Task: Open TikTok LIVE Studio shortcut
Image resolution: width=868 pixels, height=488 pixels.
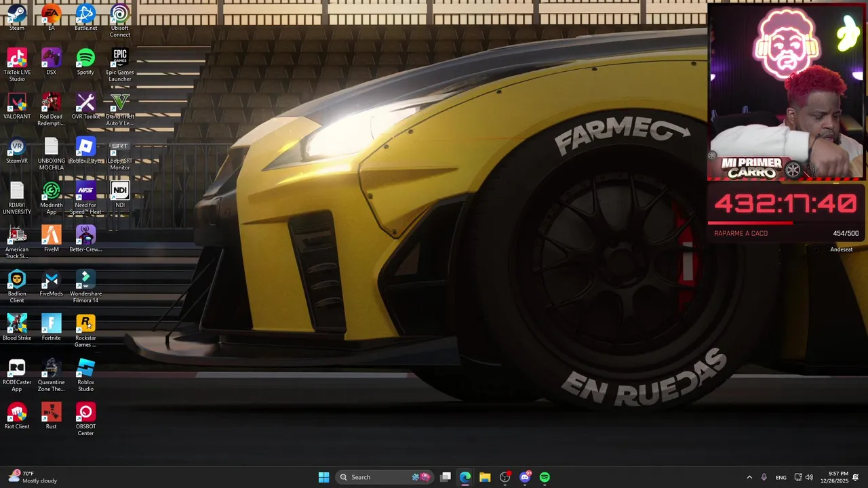Action: [17, 65]
